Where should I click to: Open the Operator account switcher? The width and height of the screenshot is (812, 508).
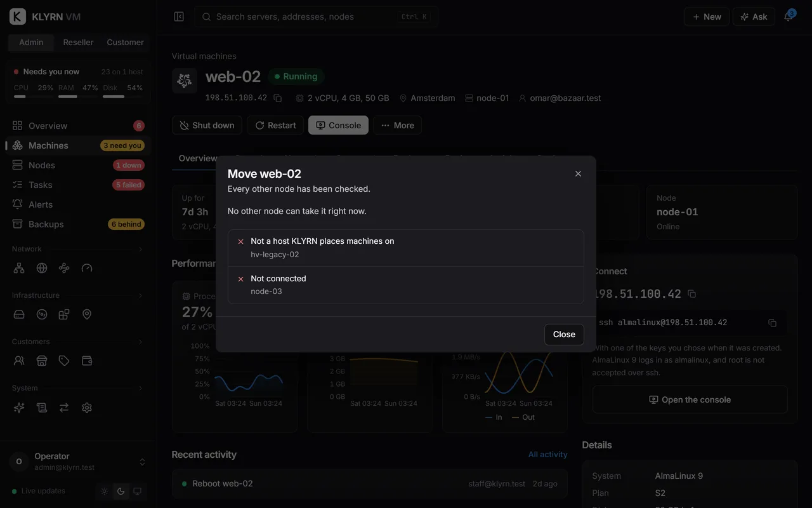(78, 462)
